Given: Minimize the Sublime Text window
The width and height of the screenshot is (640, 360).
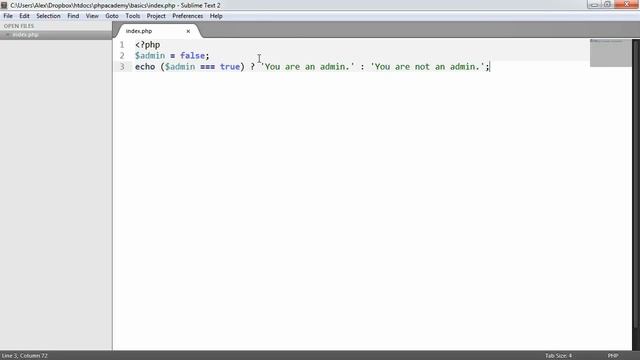Looking at the screenshot, I should [594, 4].
